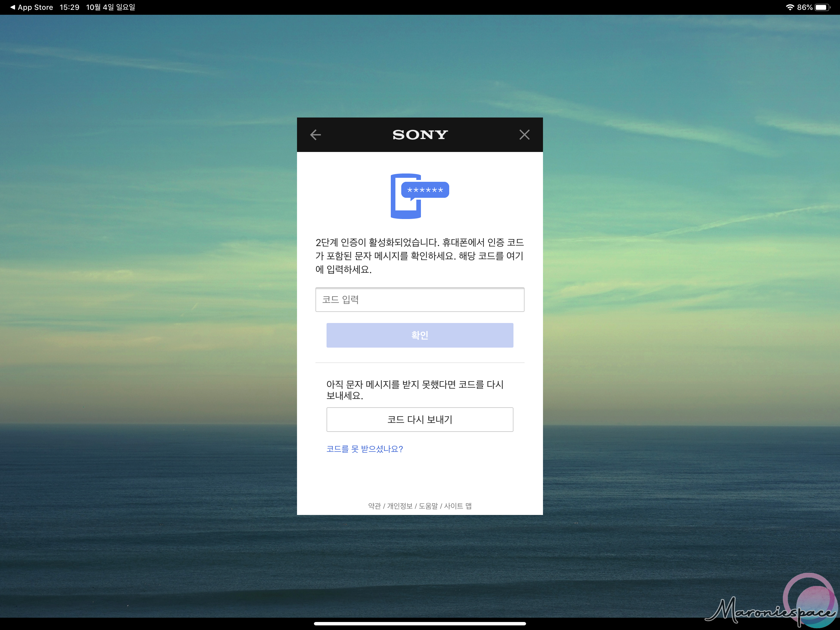Close the Sony sign-in dialog

pyautogui.click(x=524, y=134)
